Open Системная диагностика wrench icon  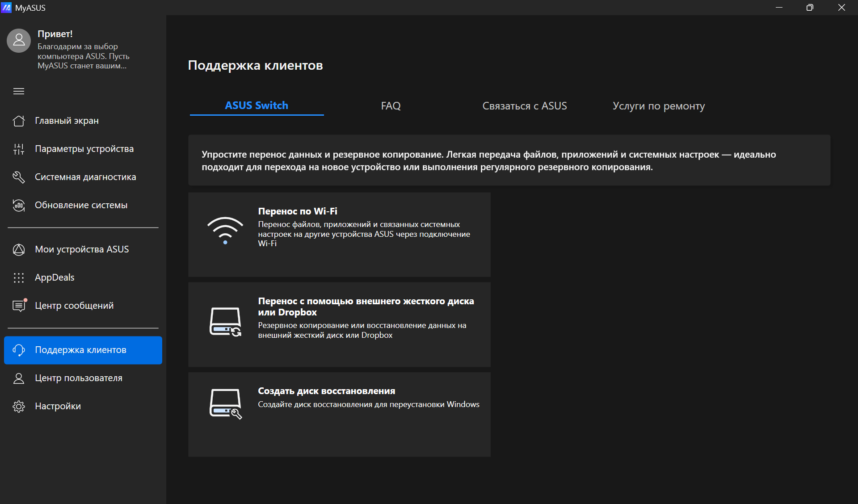click(19, 177)
